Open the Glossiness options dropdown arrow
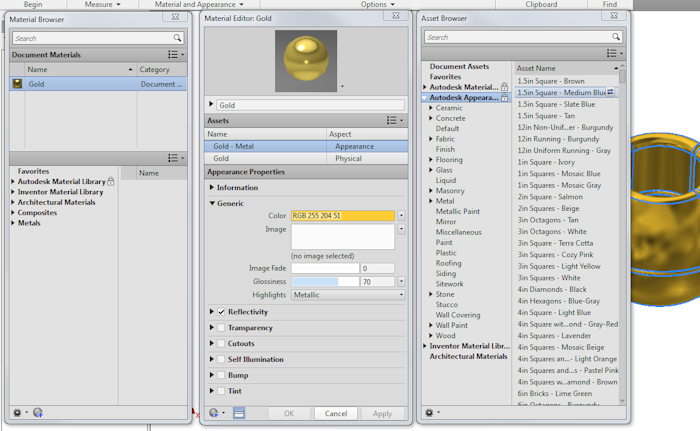Image resolution: width=700 pixels, height=431 pixels. click(401, 281)
